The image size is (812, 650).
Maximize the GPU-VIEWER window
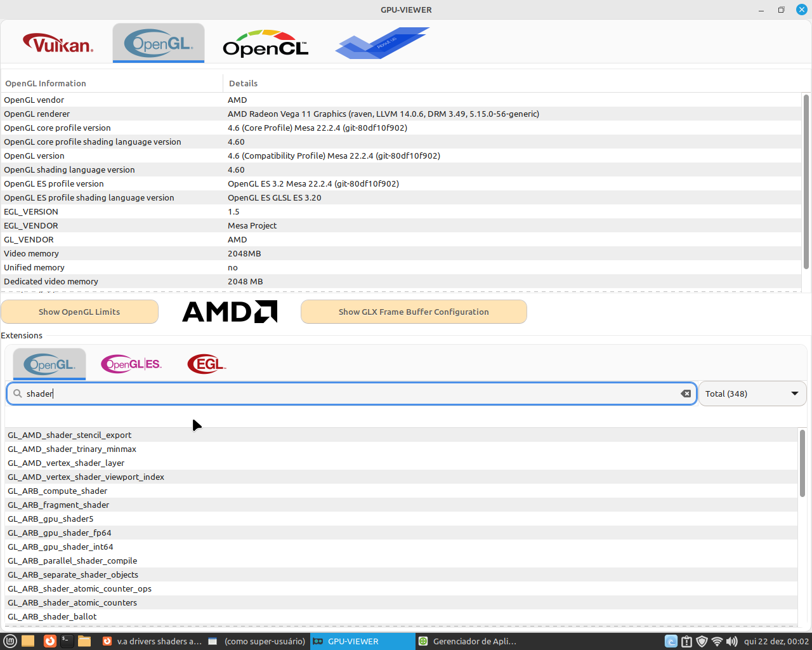tap(781, 10)
